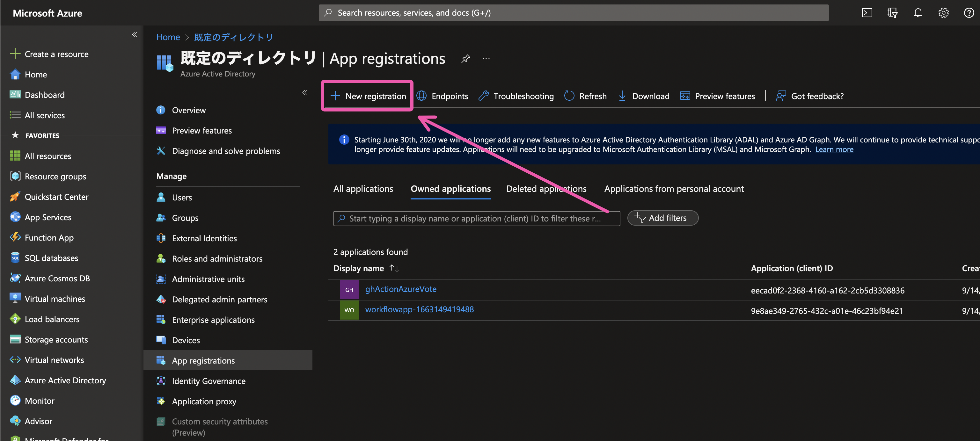Open the Cloud Shell terminal icon

(x=867, y=12)
